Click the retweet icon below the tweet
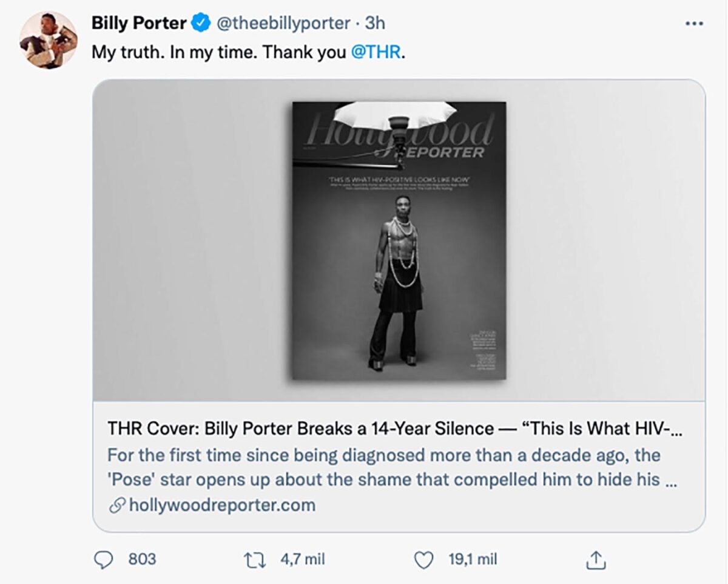 [256, 558]
